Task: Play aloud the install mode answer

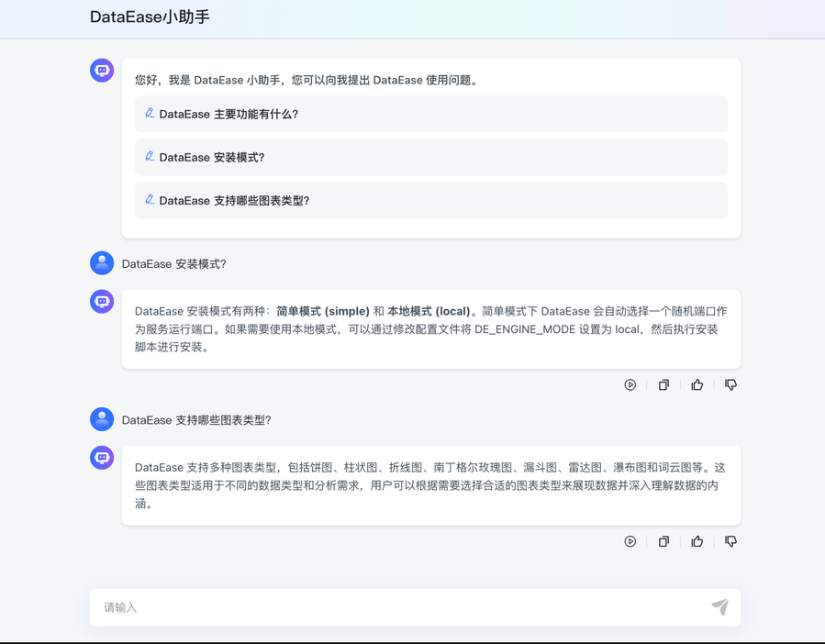Action: (x=630, y=385)
